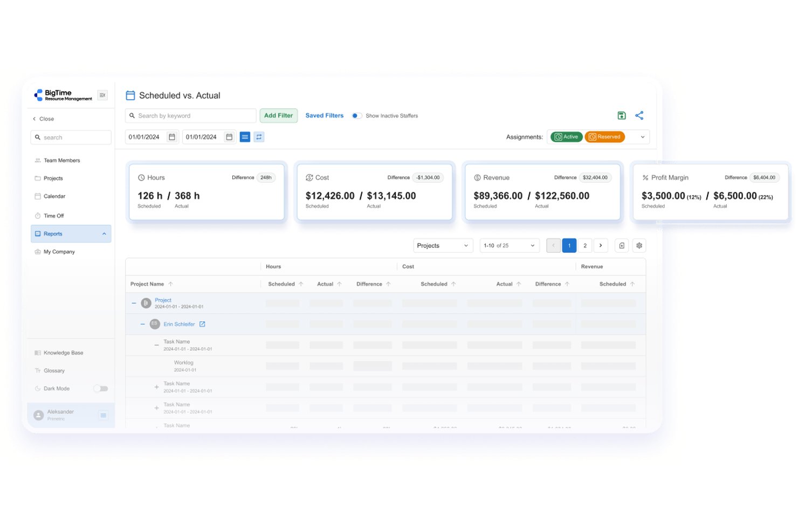Open the Glossary link

point(54,371)
